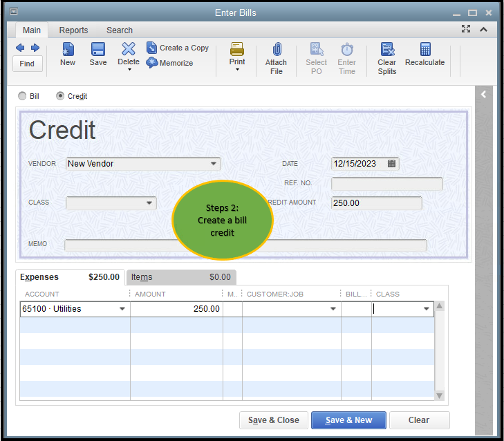Click the Memo input field

click(245, 245)
